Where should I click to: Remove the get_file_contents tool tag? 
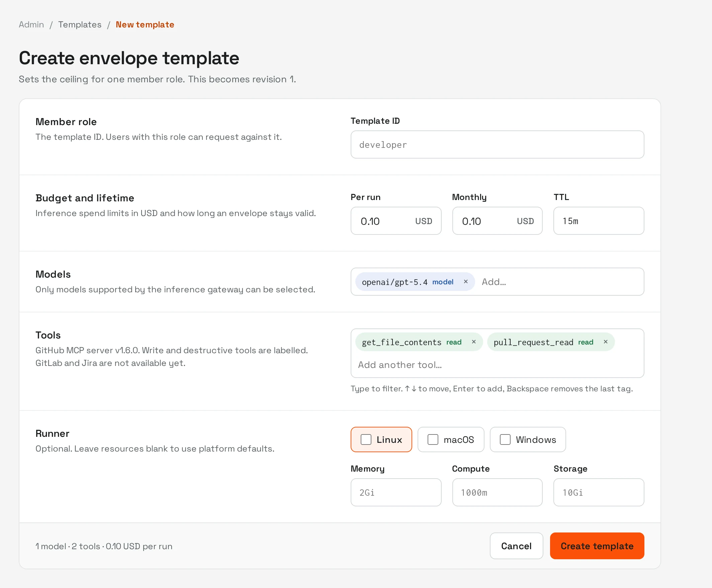click(474, 342)
